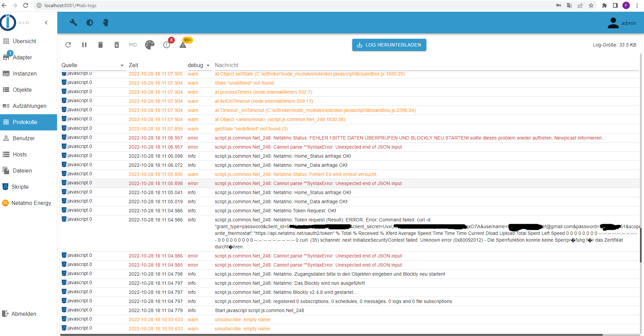Open Hosts in the sidebar
644x336 pixels.
(28, 154)
